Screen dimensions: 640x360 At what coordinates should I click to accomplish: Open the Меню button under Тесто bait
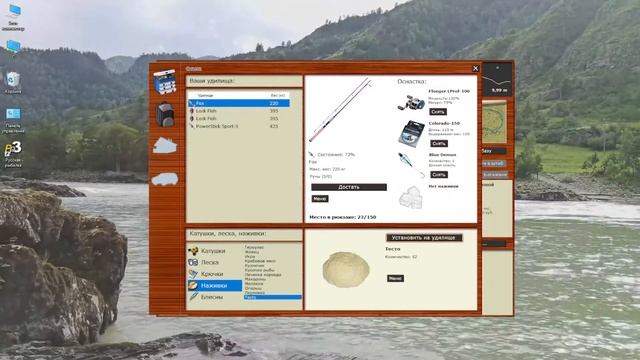click(x=395, y=278)
